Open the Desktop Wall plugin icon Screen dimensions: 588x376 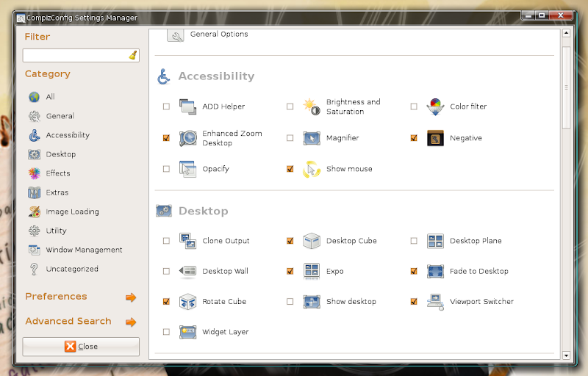[187, 271]
